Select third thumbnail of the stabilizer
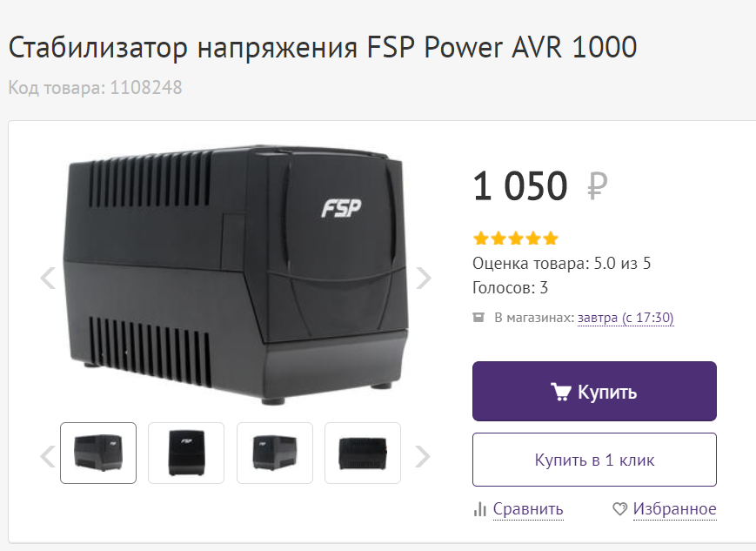 [x=275, y=453]
